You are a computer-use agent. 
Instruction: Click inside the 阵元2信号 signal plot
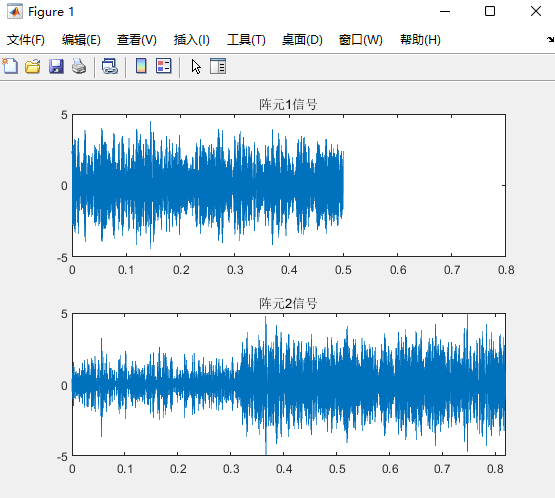pyautogui.click(x=289, y=384)
